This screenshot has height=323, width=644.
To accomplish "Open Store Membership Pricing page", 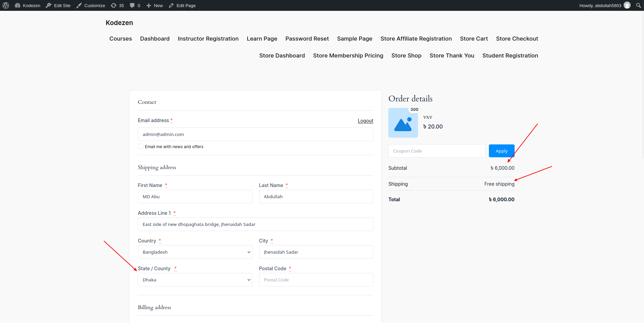I will coord(348,55).
